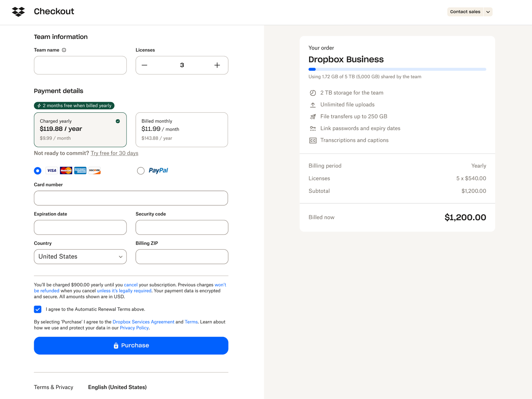The height and width of the screenshot is (399, 532).
Task: Open Terms & Privacy in the footer
Action: coord(53,387)
